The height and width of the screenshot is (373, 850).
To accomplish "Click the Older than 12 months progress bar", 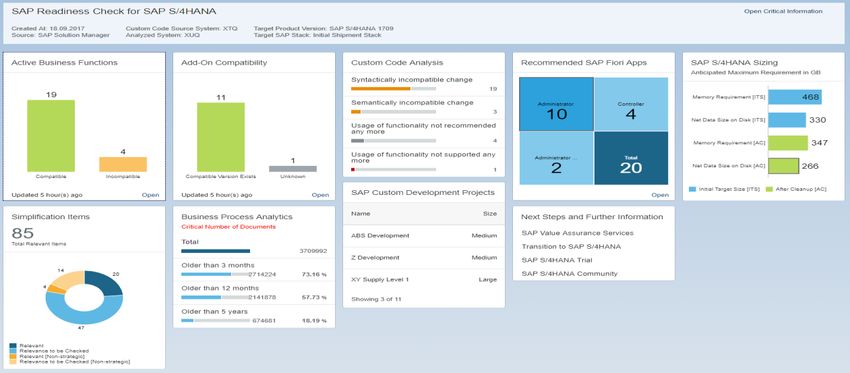I will coord(215,298).
